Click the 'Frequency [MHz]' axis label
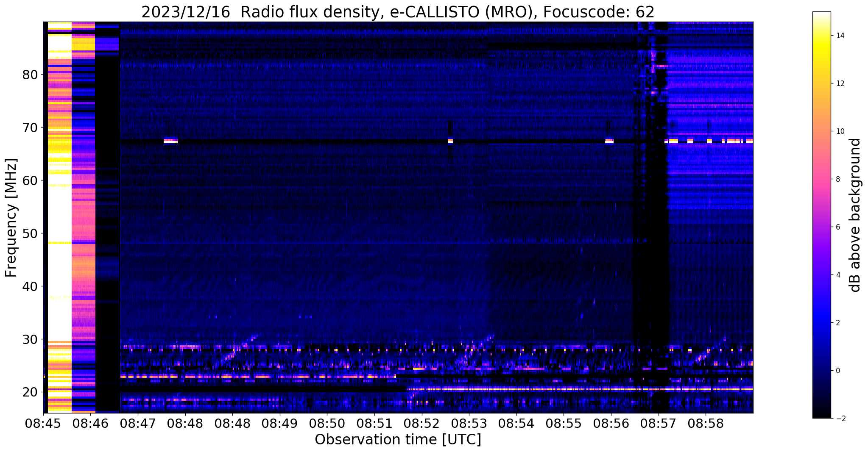The height and width of the screenshot is (452, 868). coord(11,217)
